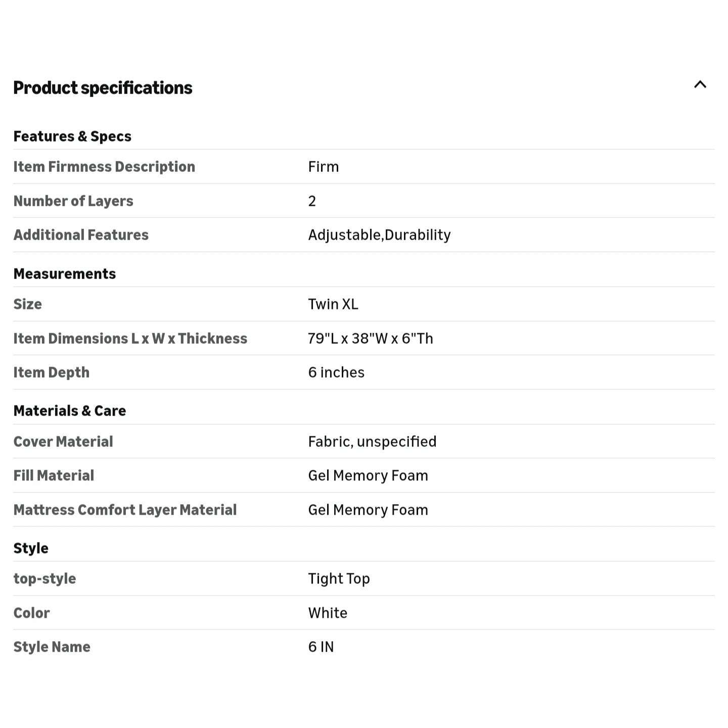Select the Adjustable,Durability value text
Viewport: 728px width, 728px height.
(379, 235)
